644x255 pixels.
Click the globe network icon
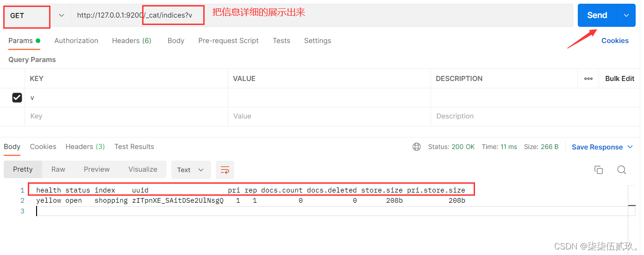pos(417,147)
